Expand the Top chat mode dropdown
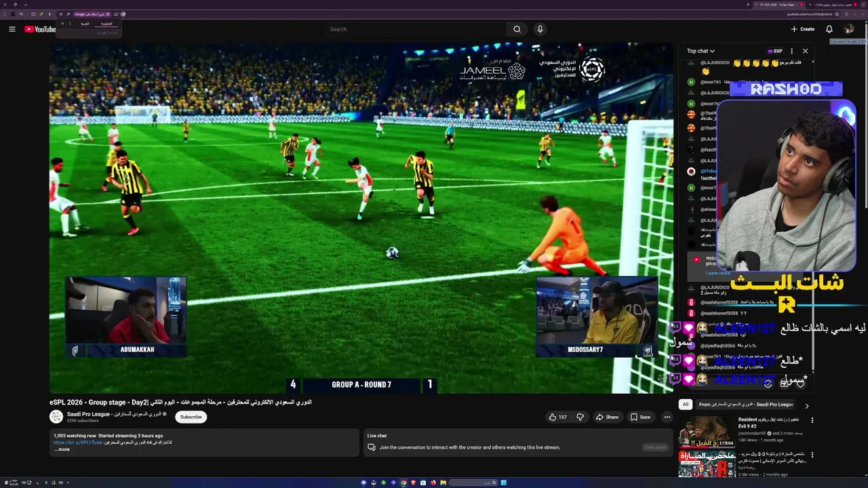Screen dimensions: 868x488 click(701, 51)
